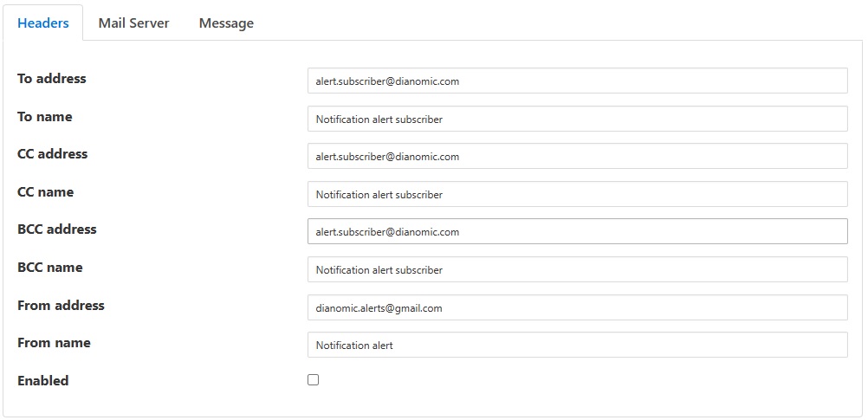Click into the BCC address field

click(577, 231)
